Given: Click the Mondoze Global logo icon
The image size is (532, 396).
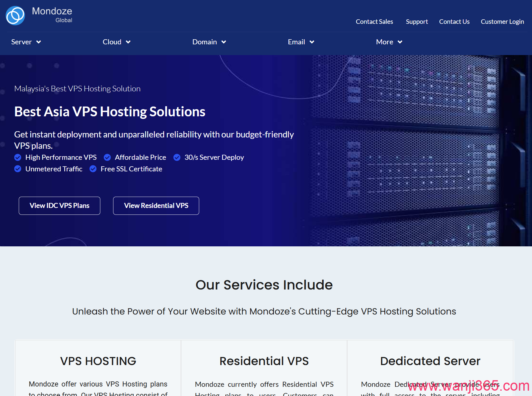Looking at the screenshot, I should click(x=15, y=16).
